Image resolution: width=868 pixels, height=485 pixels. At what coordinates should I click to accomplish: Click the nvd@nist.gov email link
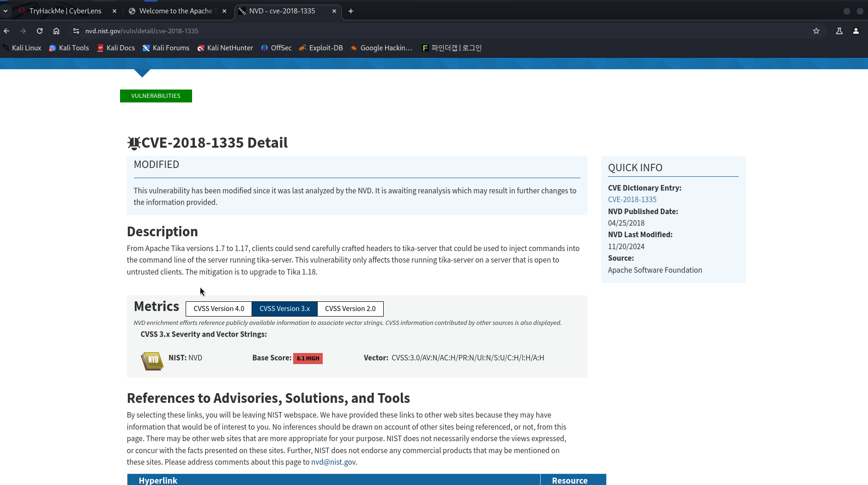tap(333, 462)
